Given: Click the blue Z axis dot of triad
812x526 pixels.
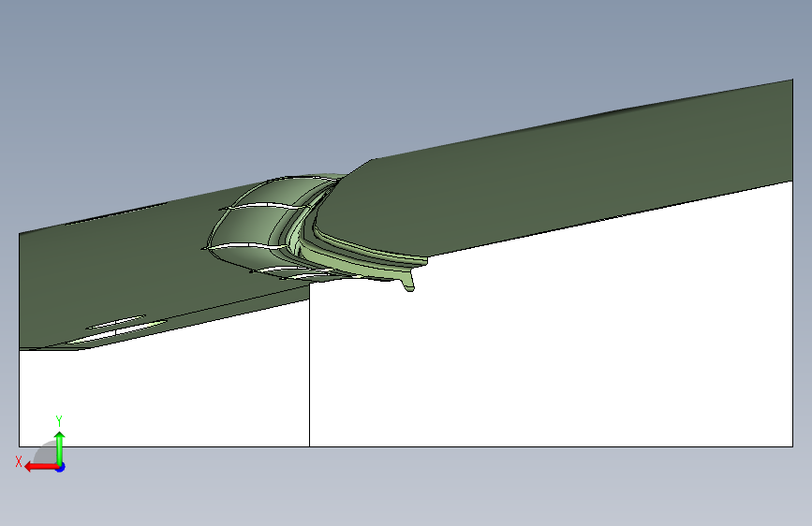Looking at the screenshot, I should pos(61,467).
